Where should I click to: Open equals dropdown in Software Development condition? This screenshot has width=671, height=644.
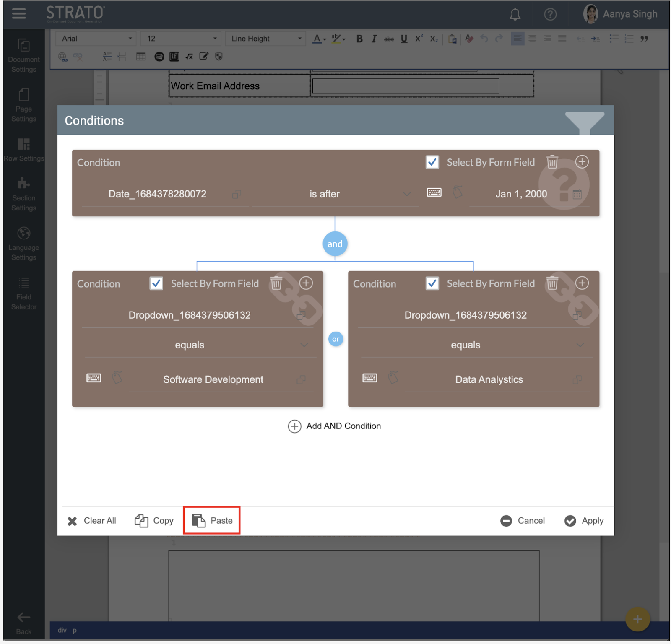pyautogui.click(x=304, y=345)
